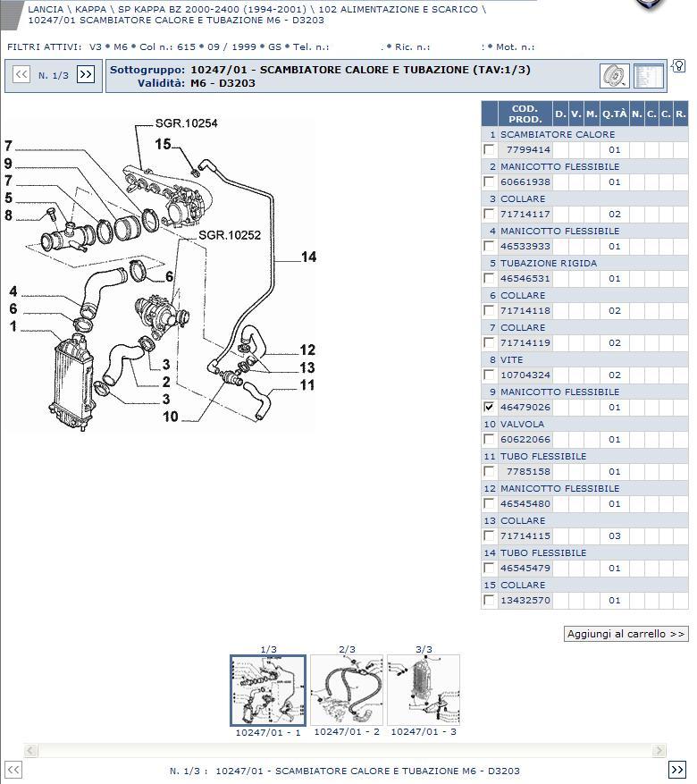This screenshot has height=784, width=697.
Task: Click KAPPA in the breadcrumb path
Action: click(x=90, y=9)
